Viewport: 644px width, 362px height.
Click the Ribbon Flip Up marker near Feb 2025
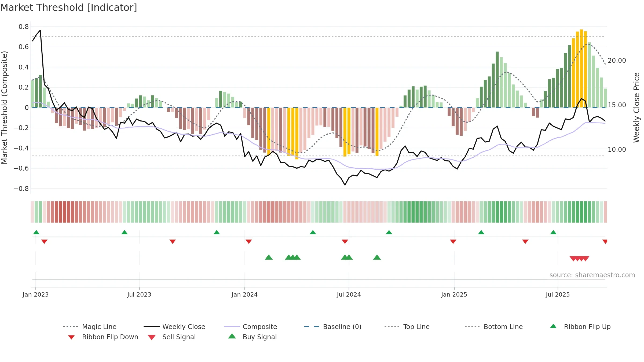(x=481, y=232)
